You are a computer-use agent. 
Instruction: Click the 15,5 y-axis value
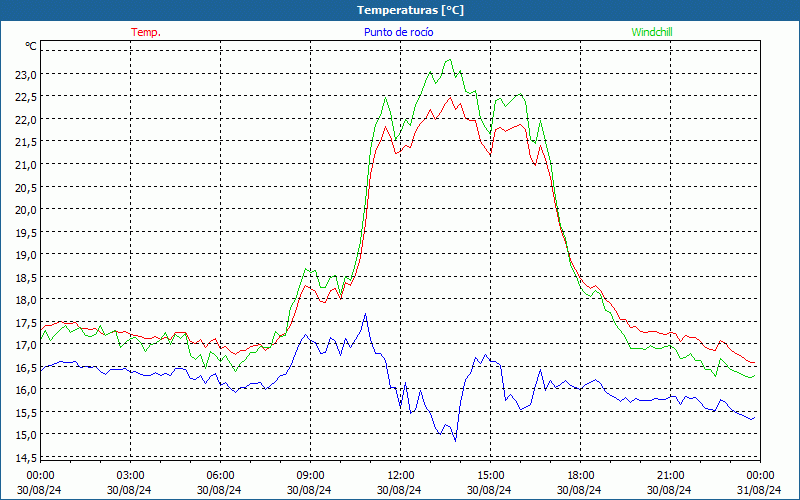pyautogui.click(x=26, y=413)
